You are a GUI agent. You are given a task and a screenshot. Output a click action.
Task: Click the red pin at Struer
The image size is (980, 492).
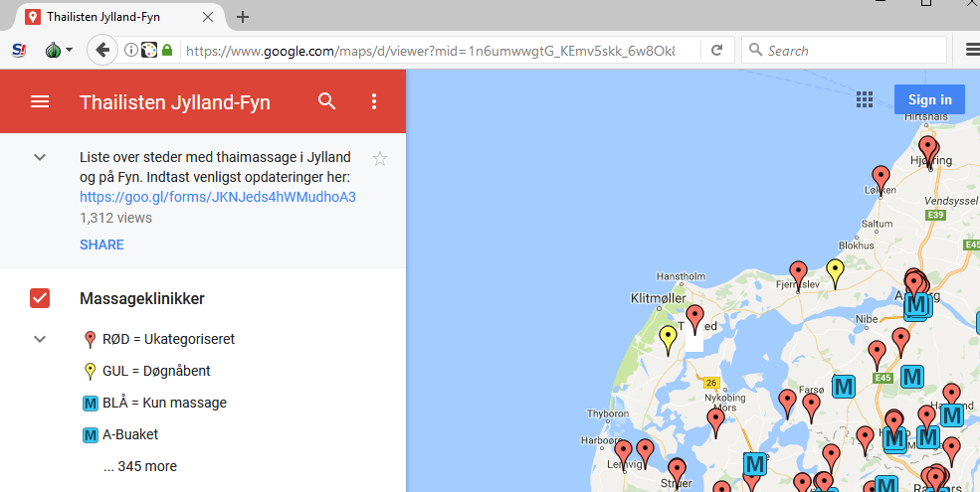[x=677, y=471]
